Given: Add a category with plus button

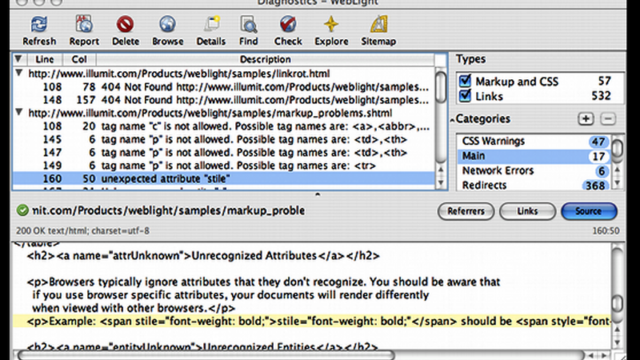Looking at the screenshot, I should (586, 119).
